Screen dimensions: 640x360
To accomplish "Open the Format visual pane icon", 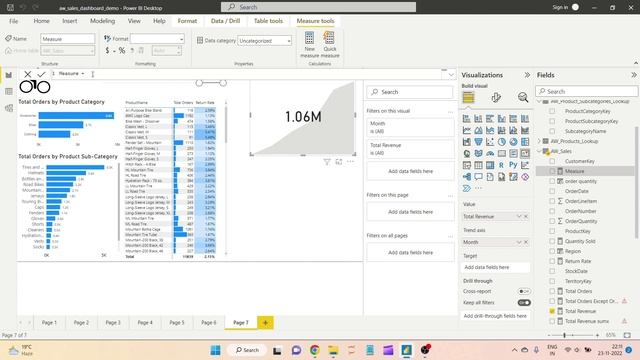I will 496,98.
